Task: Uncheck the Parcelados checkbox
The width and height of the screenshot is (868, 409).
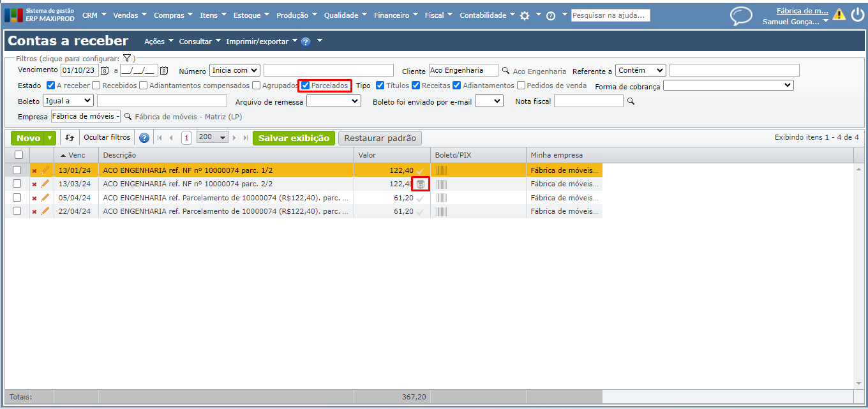Action: [306, 86]
